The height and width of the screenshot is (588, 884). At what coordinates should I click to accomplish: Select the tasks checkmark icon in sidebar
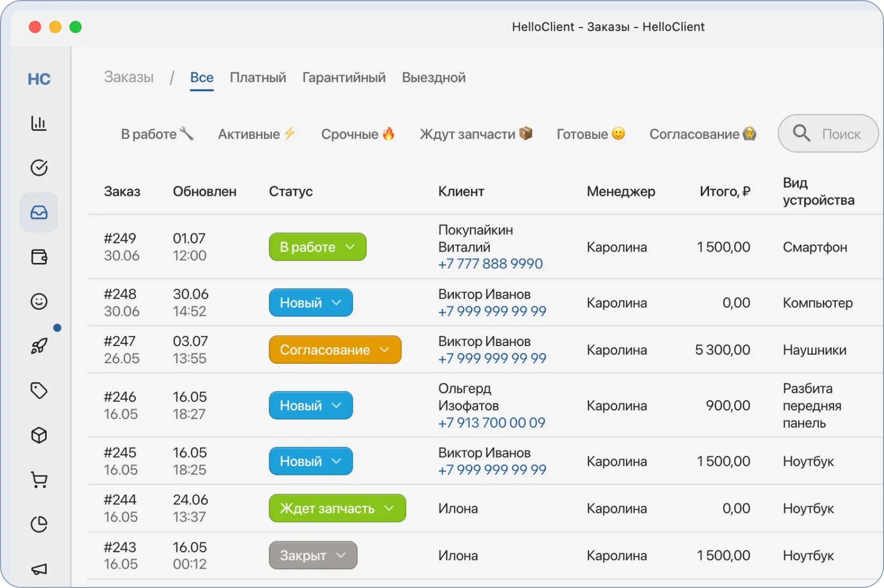pos(39,167)
